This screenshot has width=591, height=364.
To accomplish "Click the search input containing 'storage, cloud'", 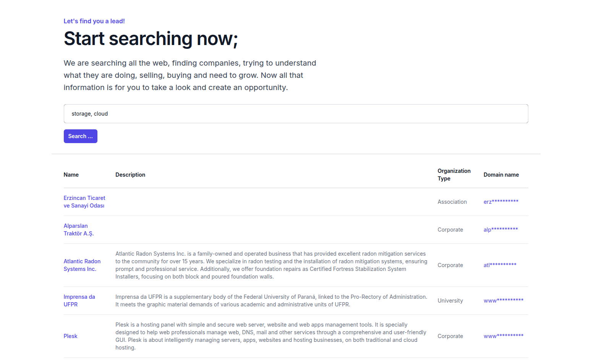I will tap(296, 114).
